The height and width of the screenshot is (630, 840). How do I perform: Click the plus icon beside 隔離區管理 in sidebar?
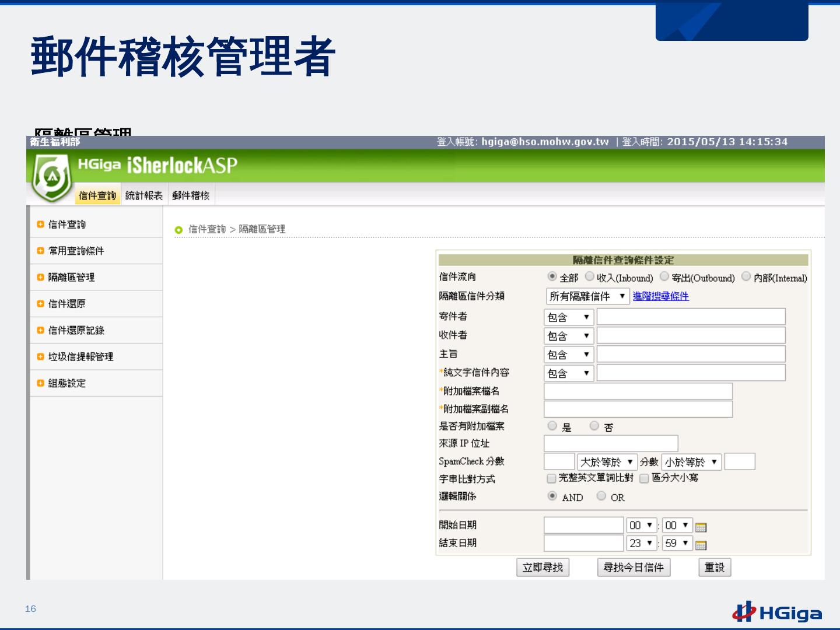[x=40, y=277]
